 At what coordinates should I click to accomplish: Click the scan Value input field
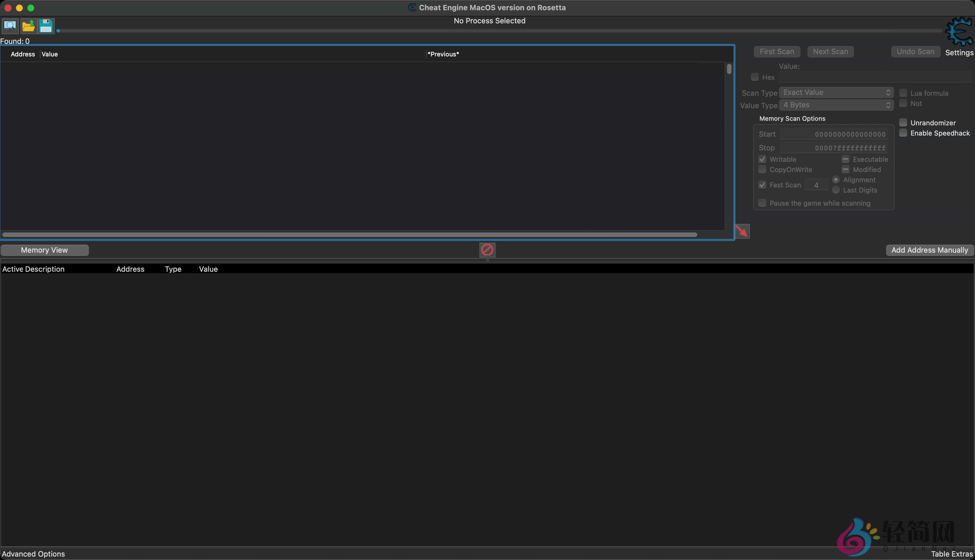[x=875, y=77]
